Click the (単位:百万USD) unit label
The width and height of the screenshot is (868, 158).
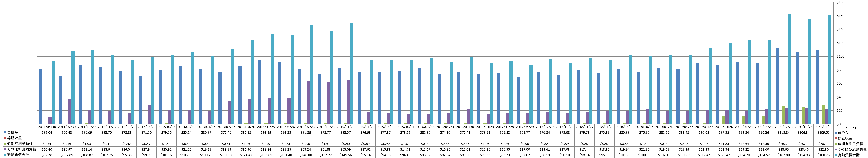847,128
